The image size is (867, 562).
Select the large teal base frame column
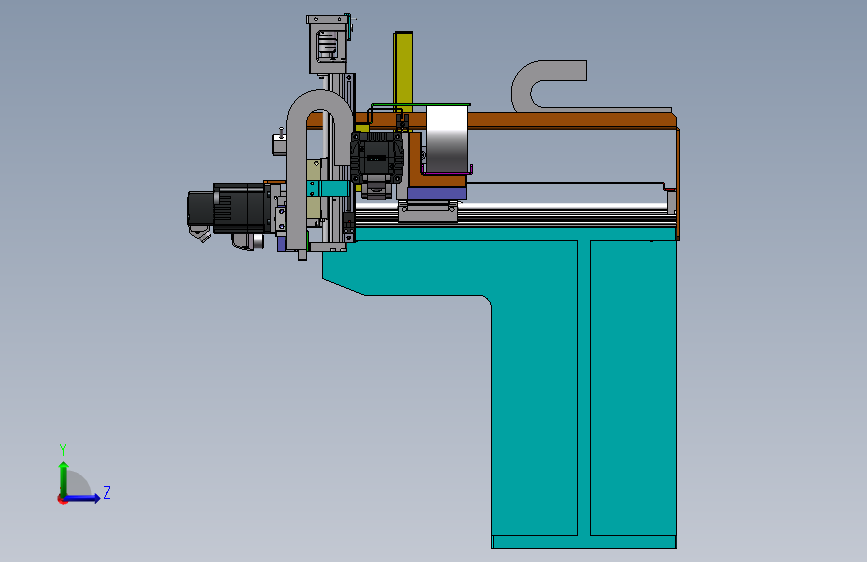click(583, 387)
